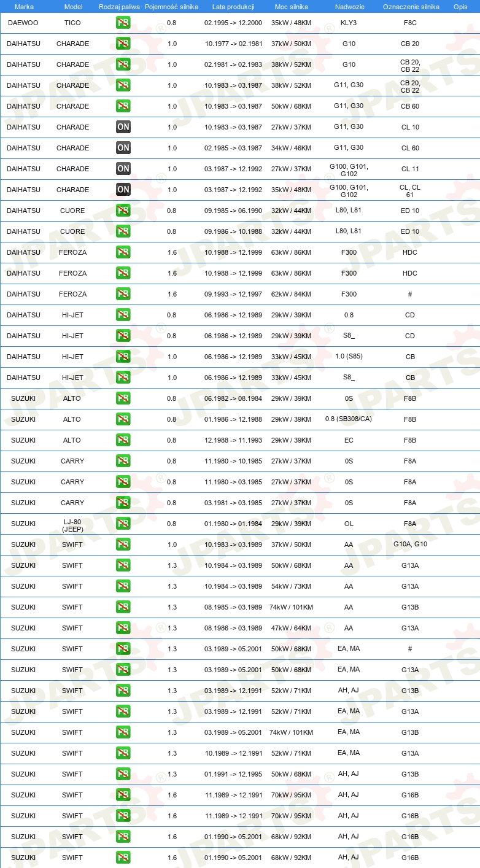Click the petrol icon in the SWIFT 01.1991 row
Image resolution: width=480 pixels, height=868 pixels.
point(123,774)
